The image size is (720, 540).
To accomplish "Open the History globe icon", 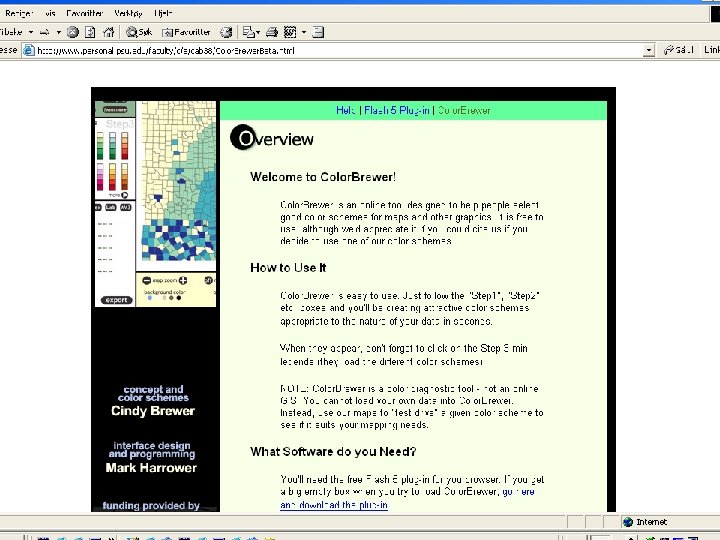I will (x=226, y=32).
